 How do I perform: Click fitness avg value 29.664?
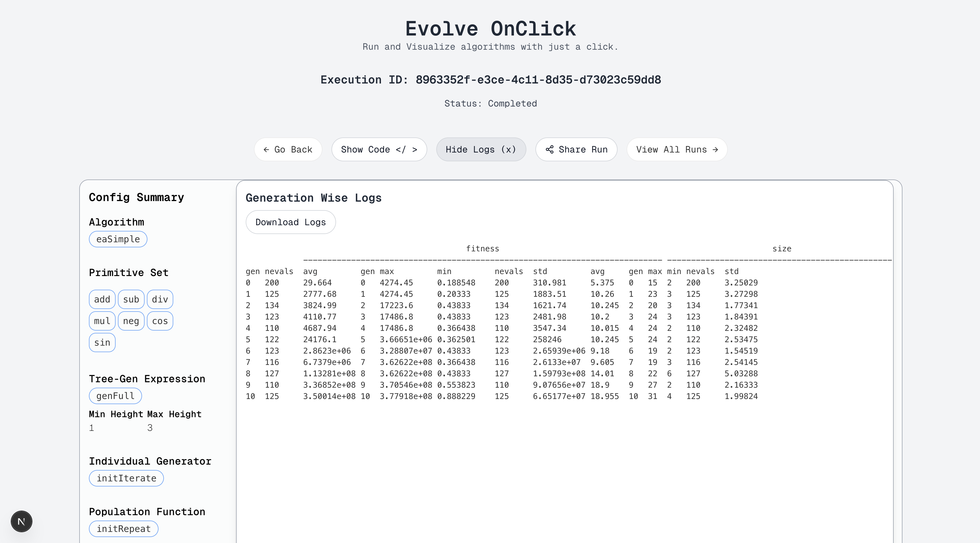click(317, 283)
